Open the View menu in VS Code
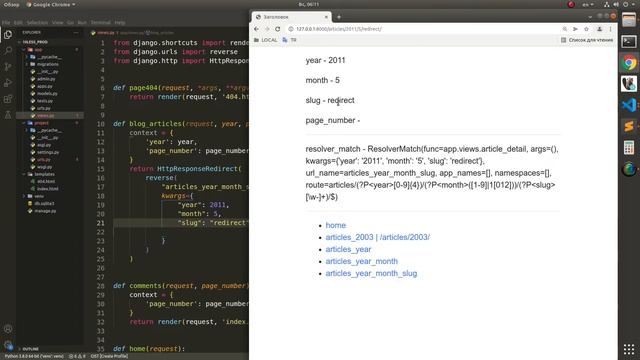Screen dimensions: 640x360 coord(58,23)
